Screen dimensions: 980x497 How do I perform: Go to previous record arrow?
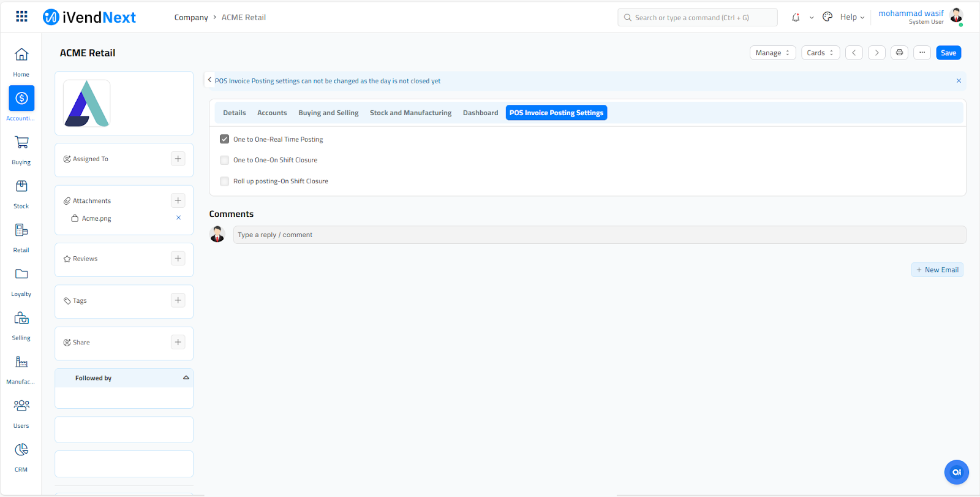point(854,53)
